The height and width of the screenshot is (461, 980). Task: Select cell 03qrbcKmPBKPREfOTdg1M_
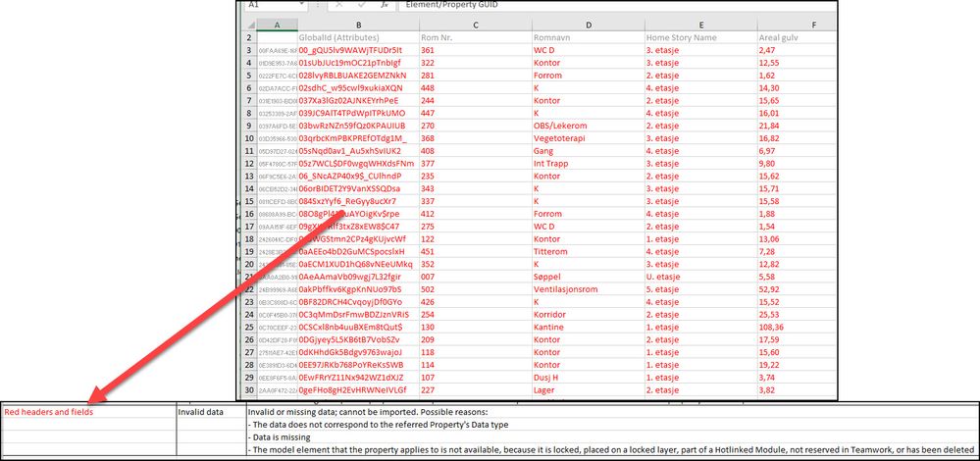coord(358,138)
